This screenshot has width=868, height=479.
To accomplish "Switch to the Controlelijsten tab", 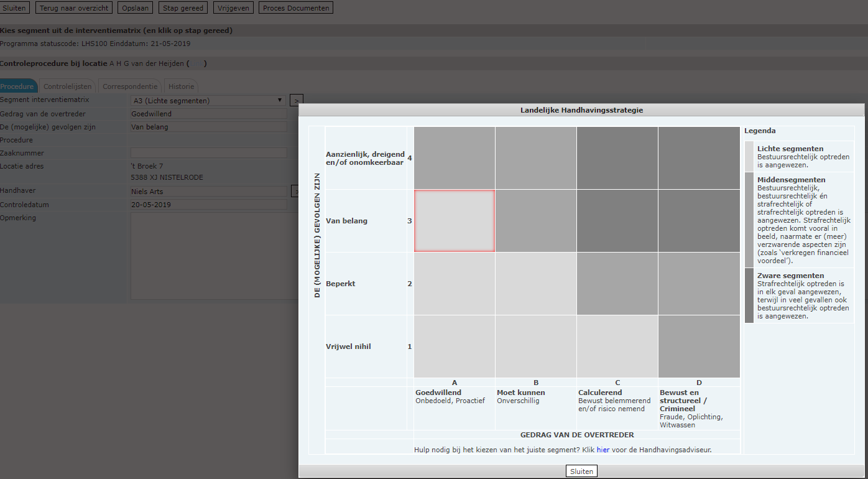I will point(68,86).
